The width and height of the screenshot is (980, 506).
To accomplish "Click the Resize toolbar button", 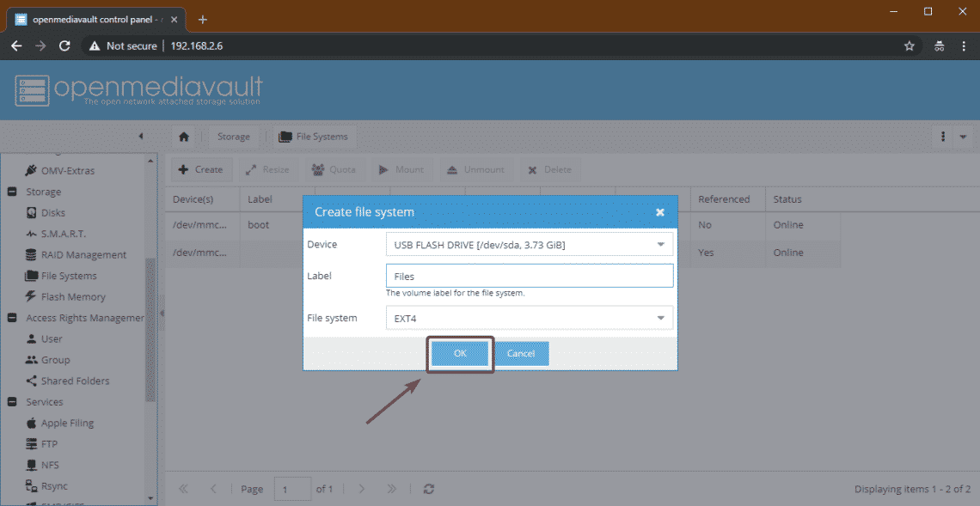I will point(267,169).
